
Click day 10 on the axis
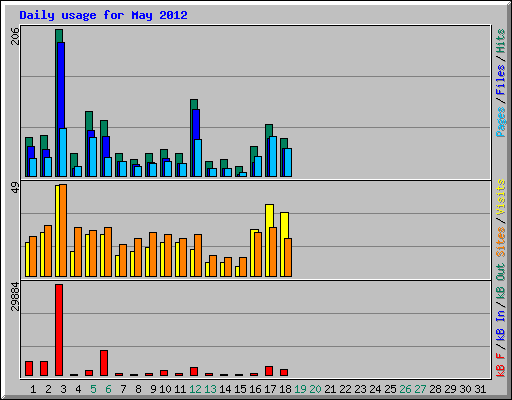165,389
